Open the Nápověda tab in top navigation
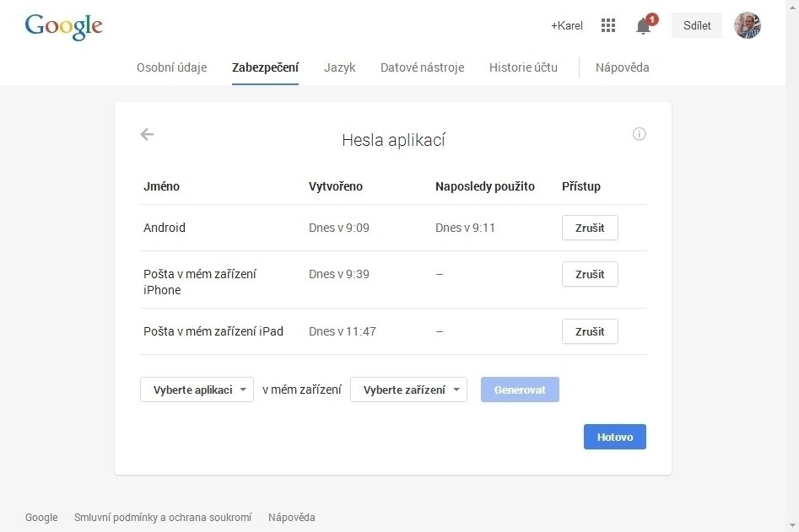 click(x=622, y=67)
